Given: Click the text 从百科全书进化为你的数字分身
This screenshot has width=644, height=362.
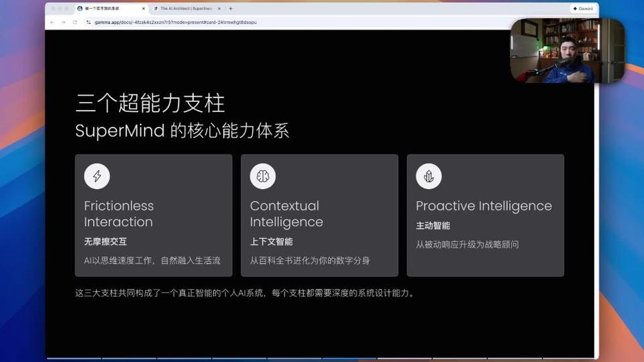Looking at the screenshot, I should pyautogui.click(x=310, y=261).
